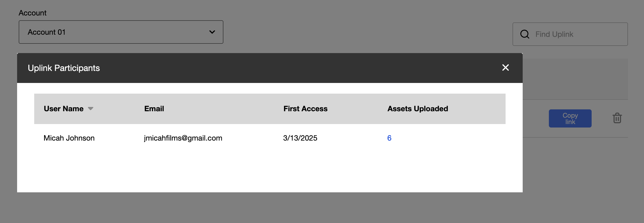Open the Account 01 combo box
Viewport: 644px width, 223px height.
coord(121,32)
